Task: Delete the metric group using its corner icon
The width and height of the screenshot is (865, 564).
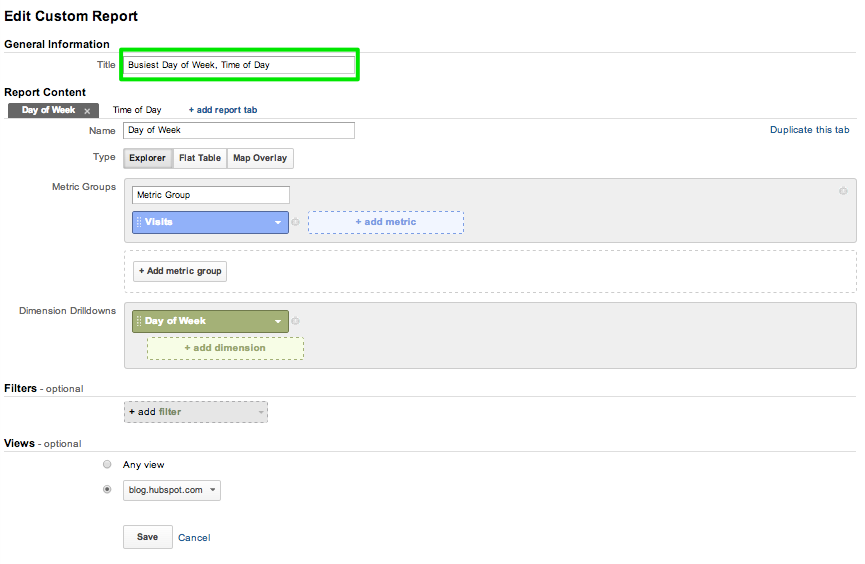Action: click(x=843, y=191)
